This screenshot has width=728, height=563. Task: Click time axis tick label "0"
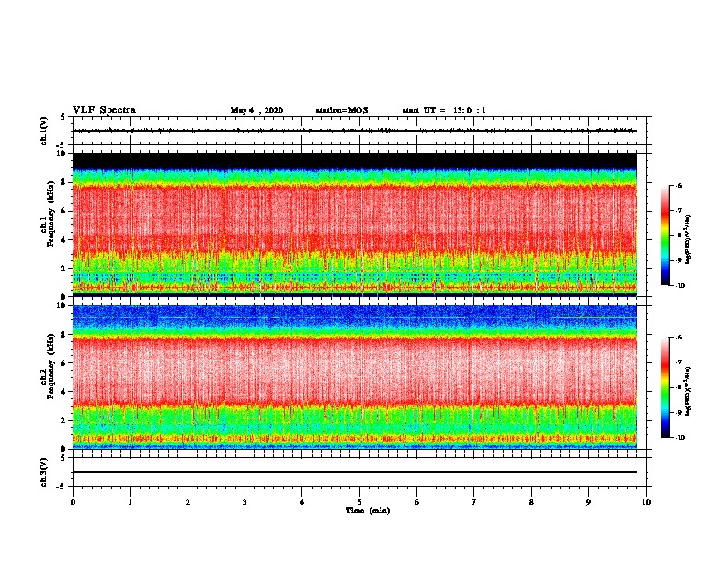[x=73, y=502]
